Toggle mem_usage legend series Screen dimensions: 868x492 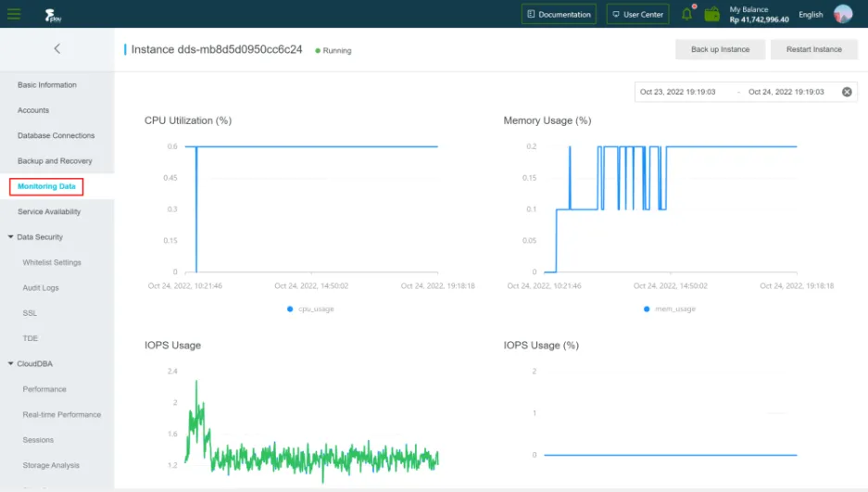click(x=670, y=309)
